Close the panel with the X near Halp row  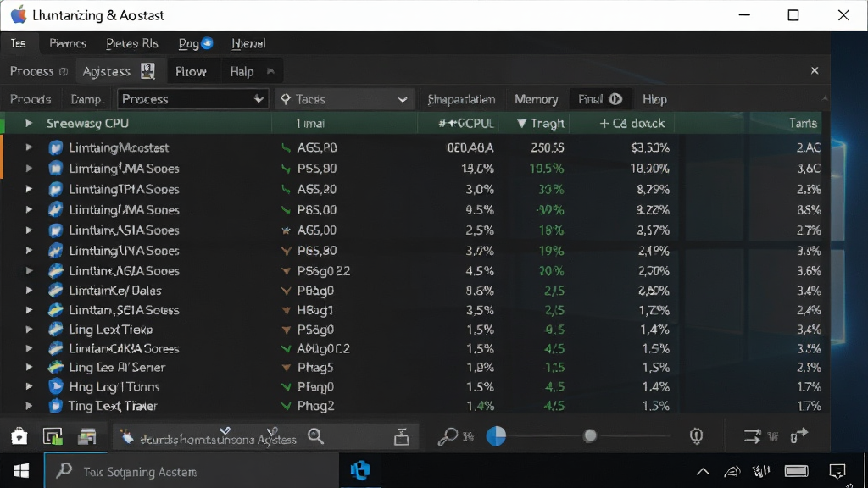point(815,71)
